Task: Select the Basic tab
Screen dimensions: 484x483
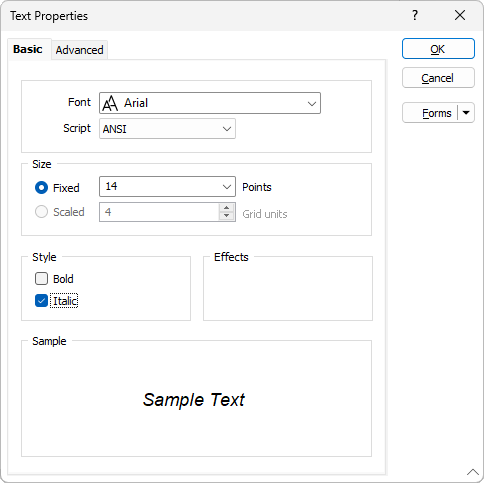Action: coord(28,49)
